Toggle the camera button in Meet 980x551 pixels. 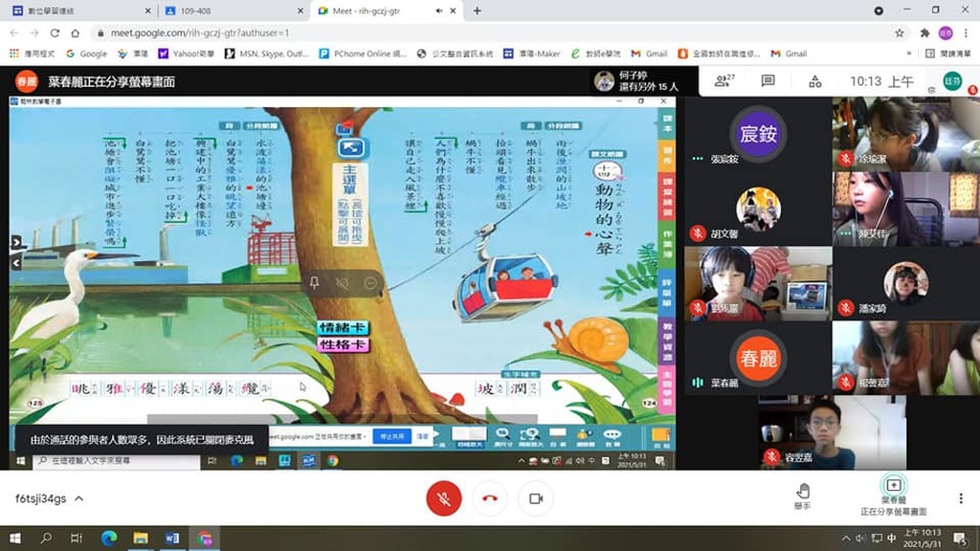click(536, 498)
